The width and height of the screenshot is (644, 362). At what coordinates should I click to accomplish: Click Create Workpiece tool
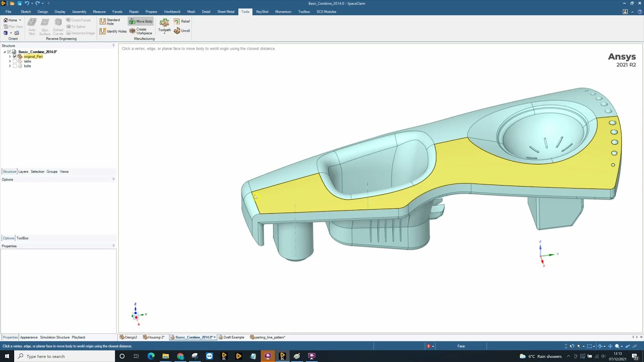pyautogui.click(x=141, y=31)
